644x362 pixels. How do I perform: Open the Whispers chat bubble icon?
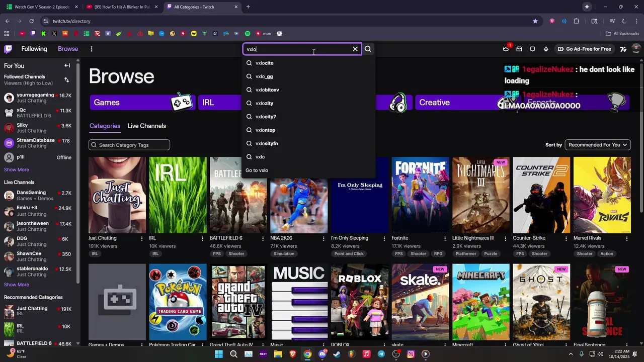532,49
